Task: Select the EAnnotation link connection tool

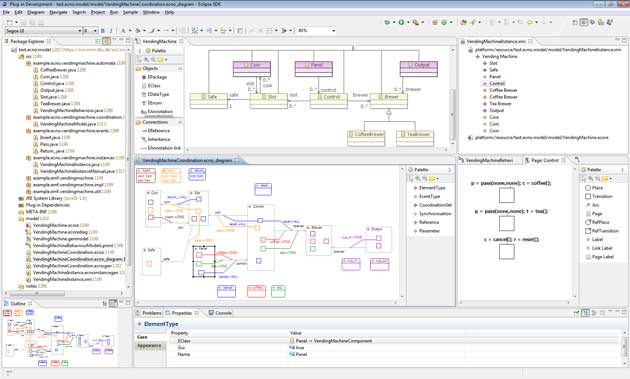Action: (161, 148)
